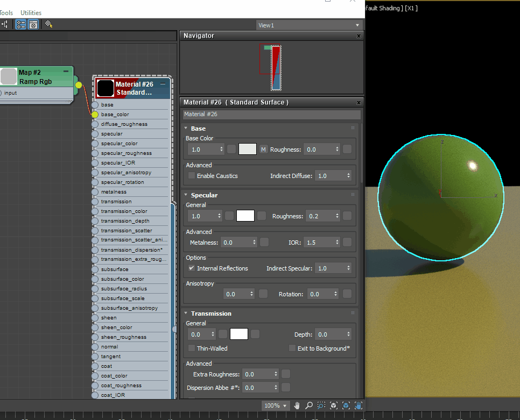Enable Thin-Walled under Transmission
Image resolution: width=520 pixels, height=420 pixels.
[191, 347]
